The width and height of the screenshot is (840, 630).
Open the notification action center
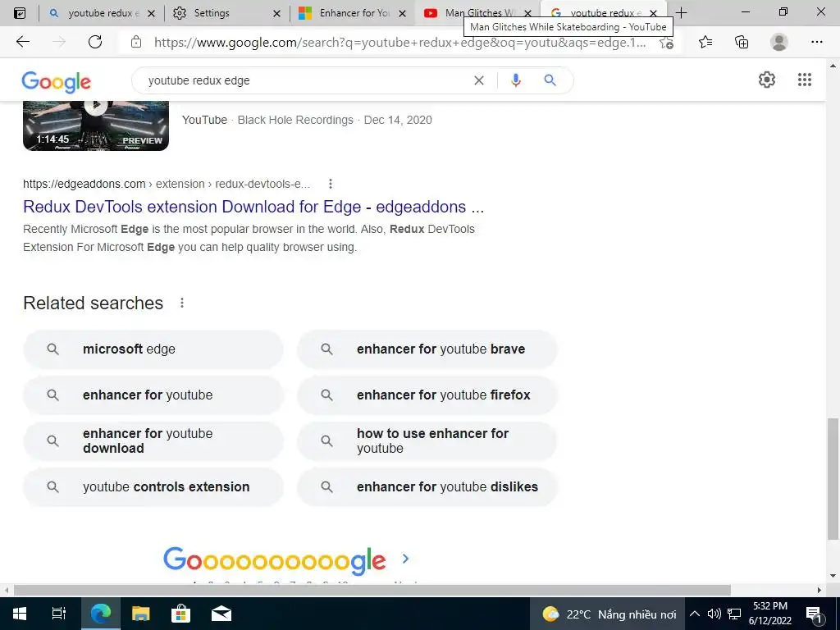pos(814,614)
